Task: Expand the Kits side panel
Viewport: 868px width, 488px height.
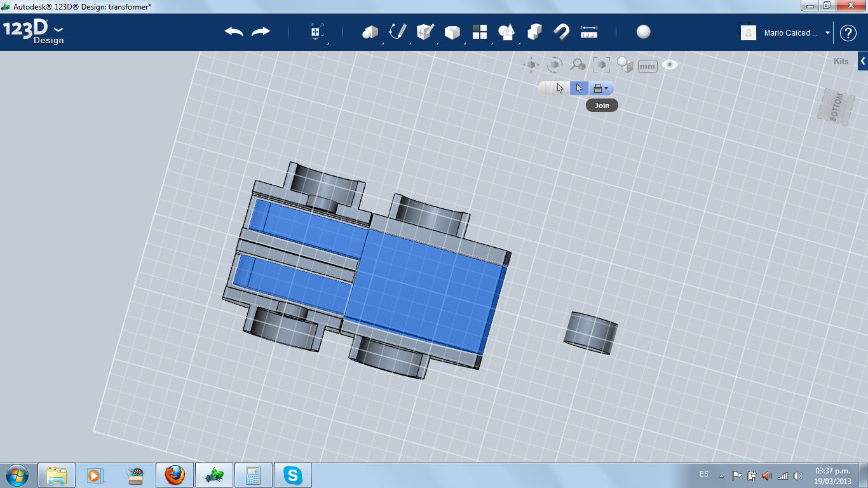Action: point(863,61)
